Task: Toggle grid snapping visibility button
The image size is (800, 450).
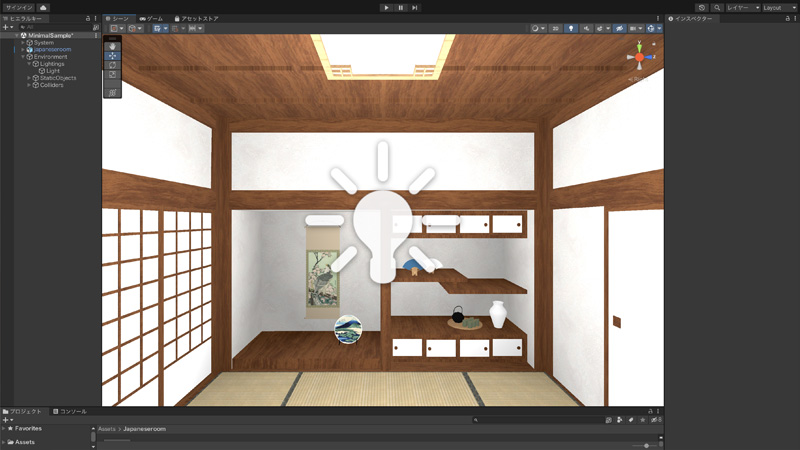Action: click(x=158, y=29)
